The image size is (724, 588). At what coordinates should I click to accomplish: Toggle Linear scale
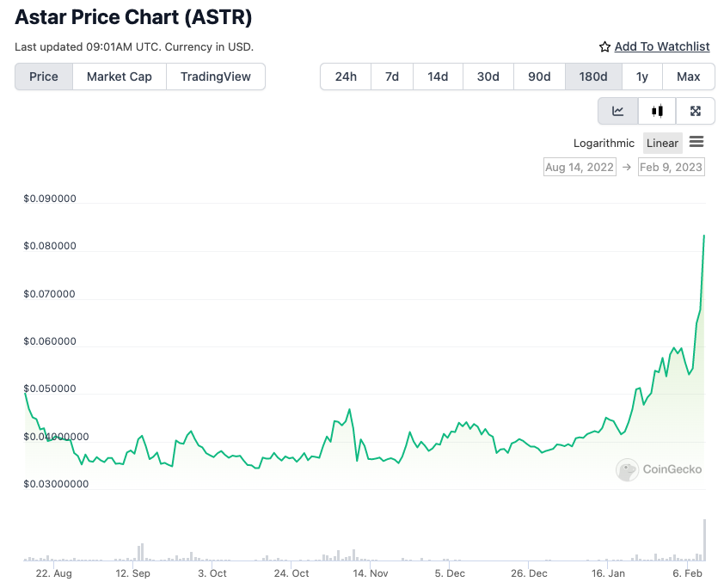pos(662,143)
